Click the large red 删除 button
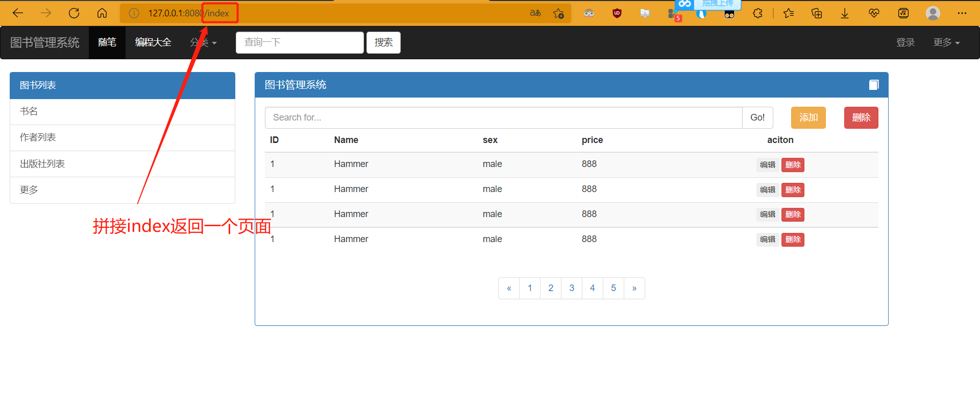 (861, 117)
